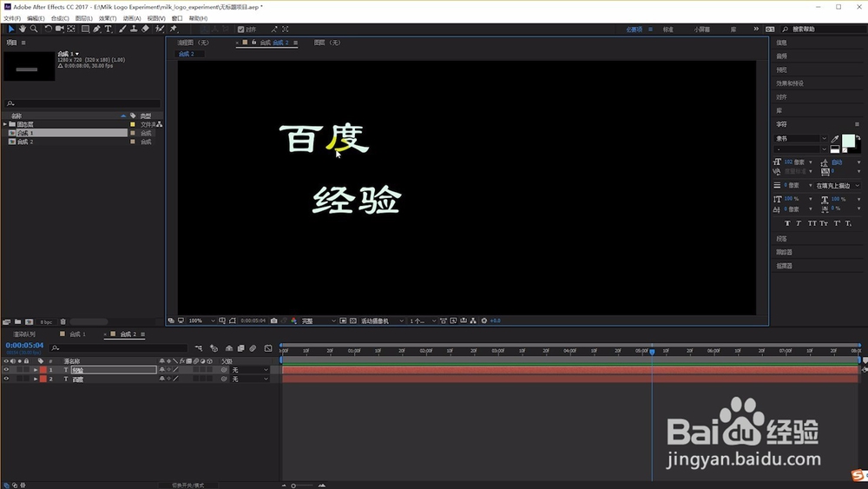Open parent dropdown for layer 1
The height and width of the screenshot is (489, 868).
250,370
